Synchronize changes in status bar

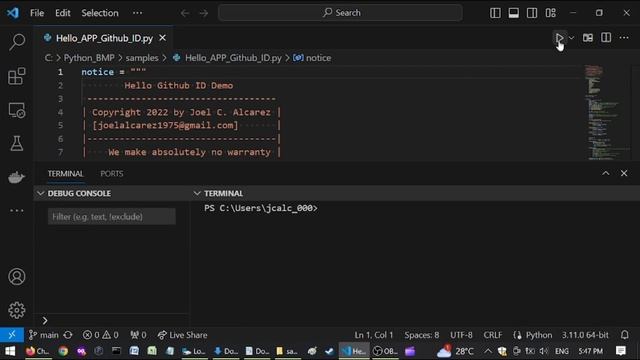click(x=68, y=335)
